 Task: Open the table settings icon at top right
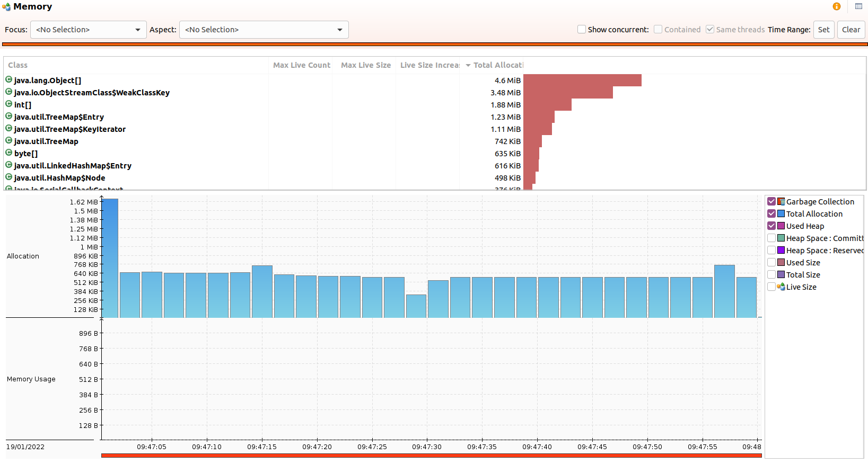click(x=858, y=6)
